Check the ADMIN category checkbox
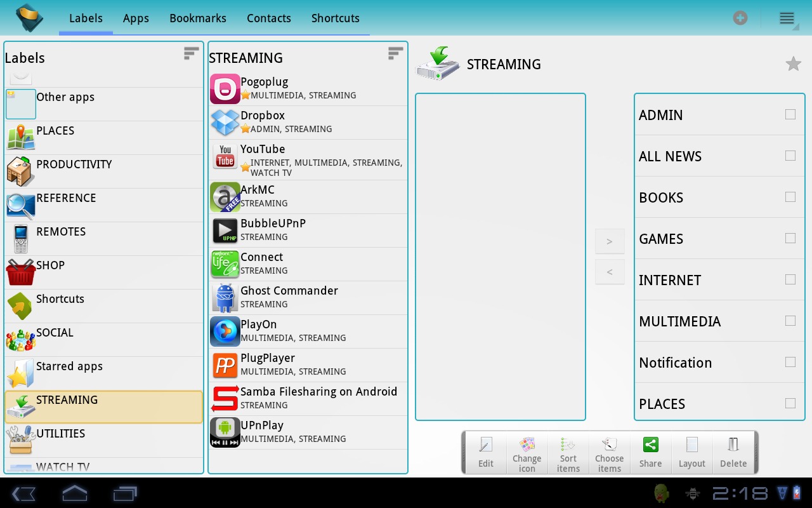This screenshot has width=812, height=508. 790,114
